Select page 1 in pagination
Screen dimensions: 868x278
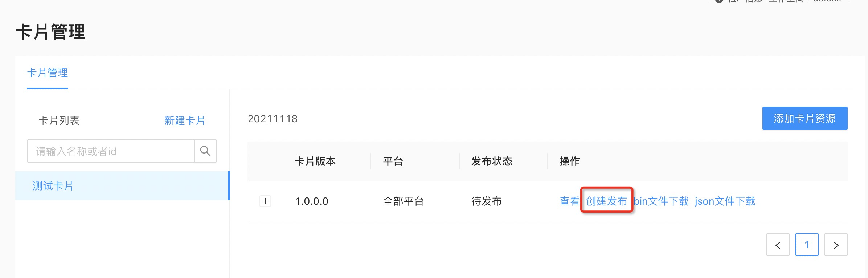point(807,245)
